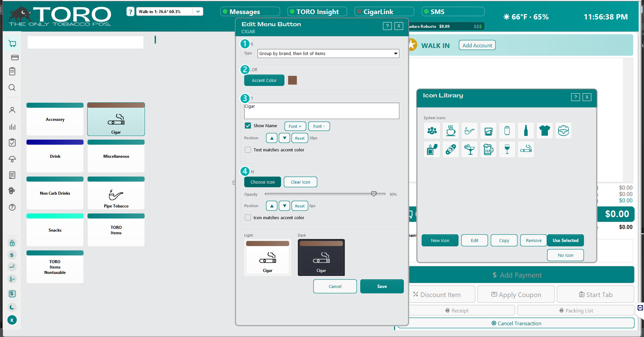Click the checked clipboard icon in sidebar
This screenshot has height=337, width=644.
(x=12, y=143)
